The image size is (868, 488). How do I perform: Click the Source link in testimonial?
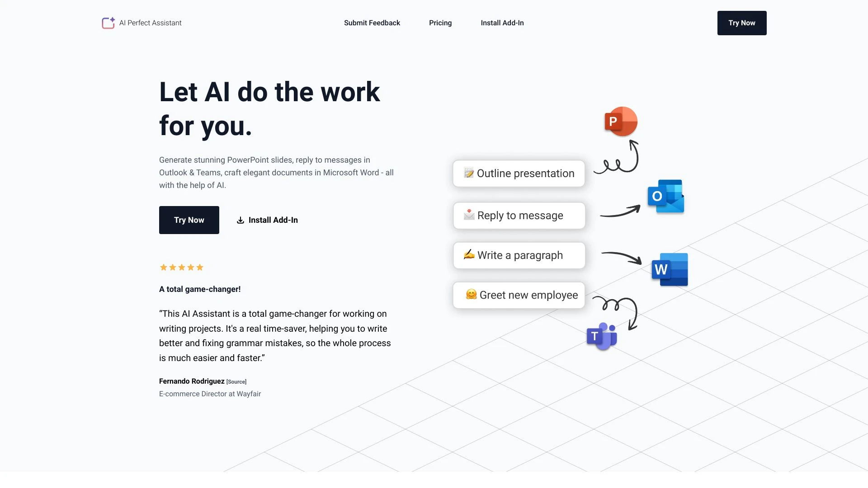tap(236, 381)
